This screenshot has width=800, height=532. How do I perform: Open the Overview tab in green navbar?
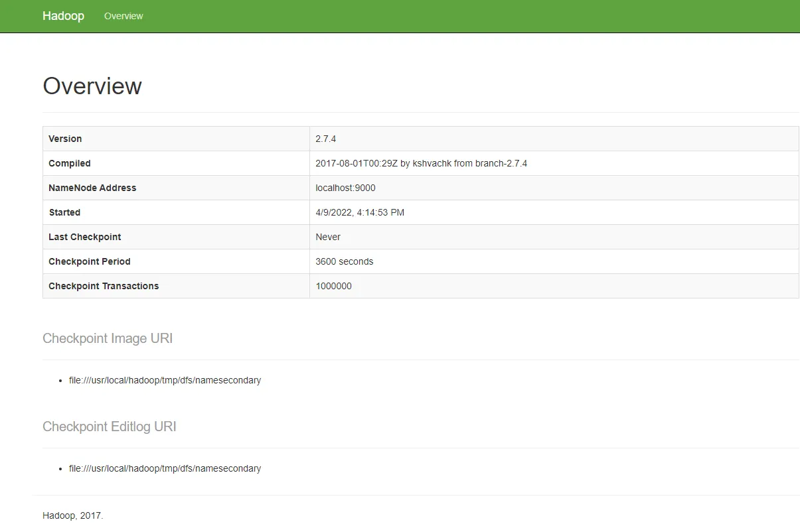(x=123, y=16)
